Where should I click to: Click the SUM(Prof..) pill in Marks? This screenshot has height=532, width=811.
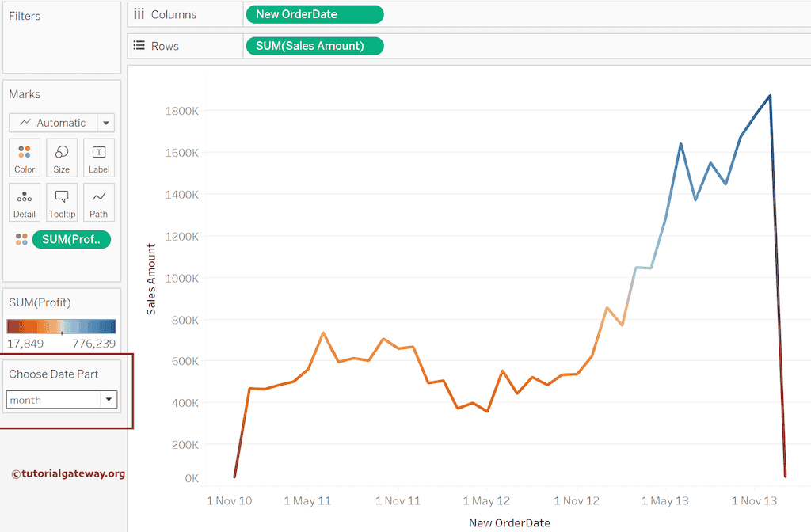[x=71, y=239]
